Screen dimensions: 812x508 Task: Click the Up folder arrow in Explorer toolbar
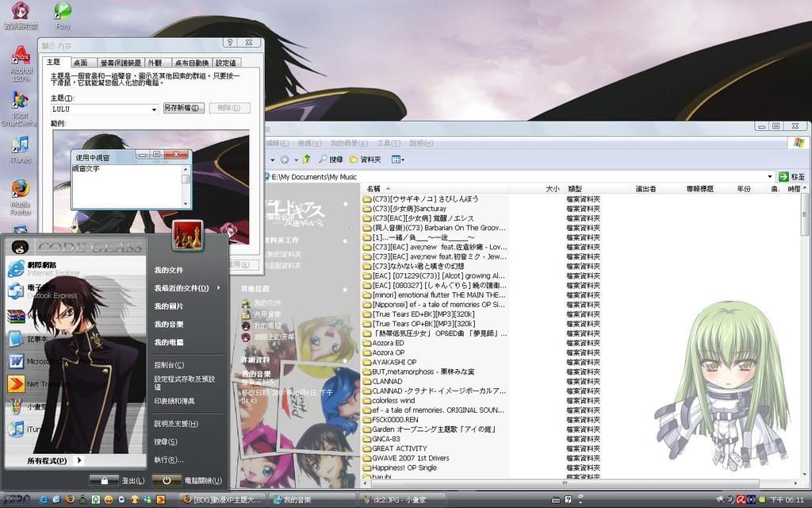pyautogui.click(x=307, y=159)
